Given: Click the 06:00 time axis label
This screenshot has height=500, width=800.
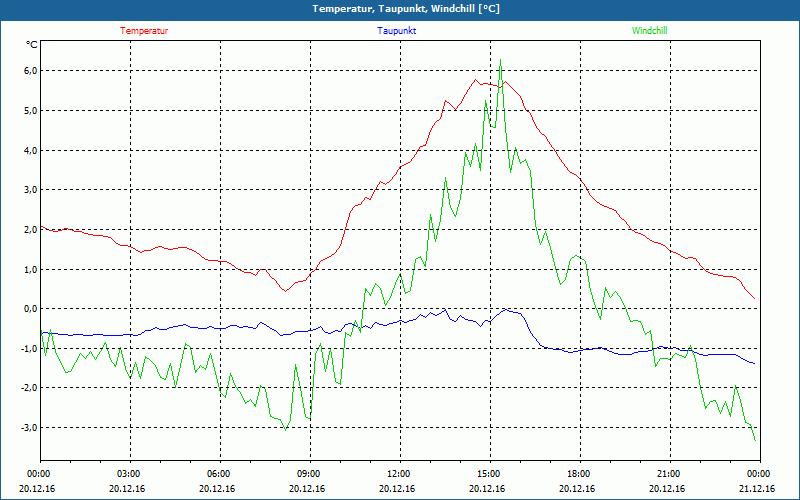Looking at the screenshot, I should 217,474.
